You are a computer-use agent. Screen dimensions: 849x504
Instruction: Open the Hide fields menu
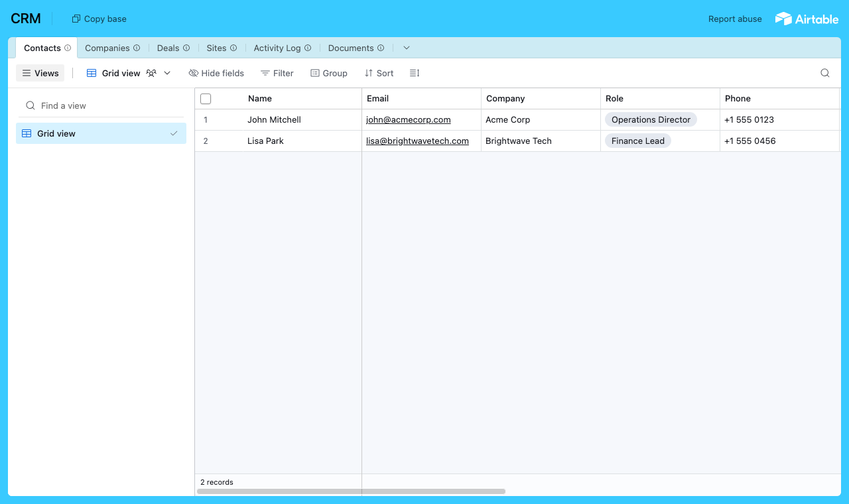[x=216, y=73]
